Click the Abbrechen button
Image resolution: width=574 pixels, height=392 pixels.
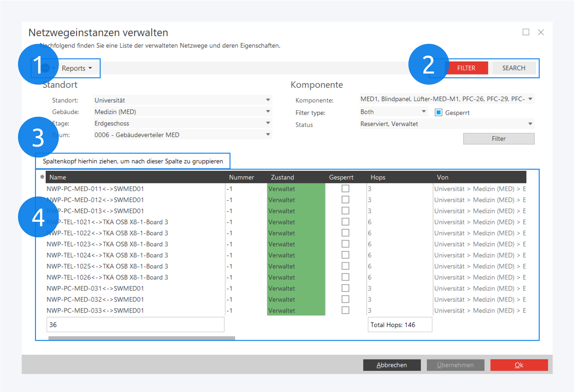point(391,365)
